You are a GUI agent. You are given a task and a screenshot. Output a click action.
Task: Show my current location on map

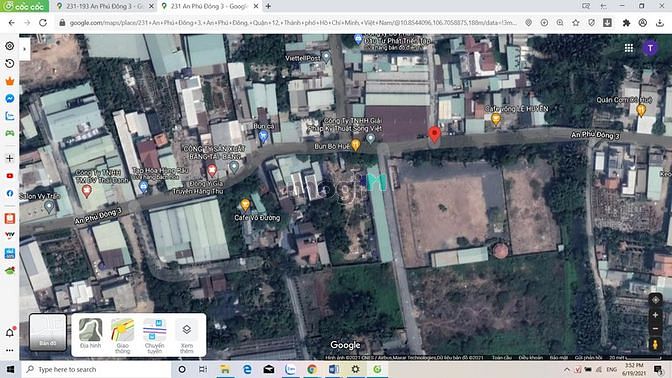(655, 300)
